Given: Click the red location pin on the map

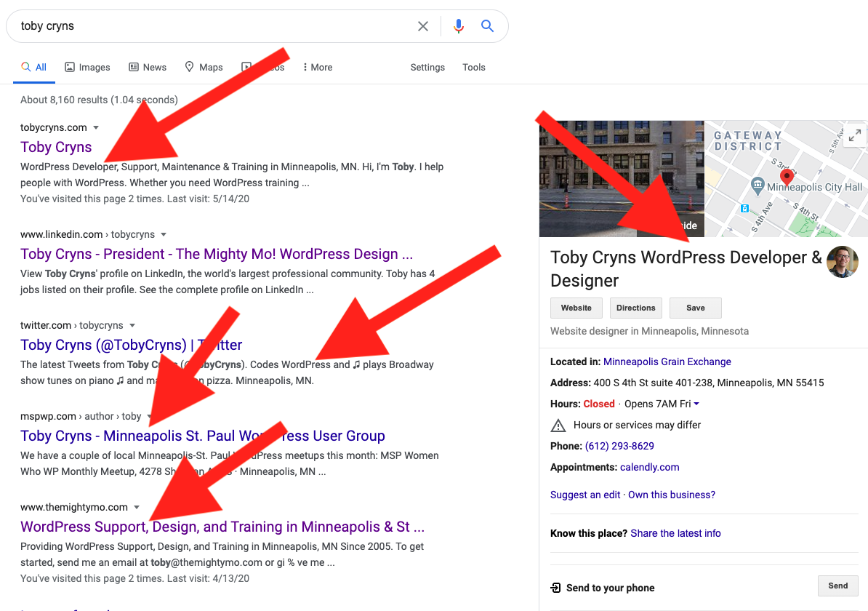Looking at the screenshot, I should (786, 177).
